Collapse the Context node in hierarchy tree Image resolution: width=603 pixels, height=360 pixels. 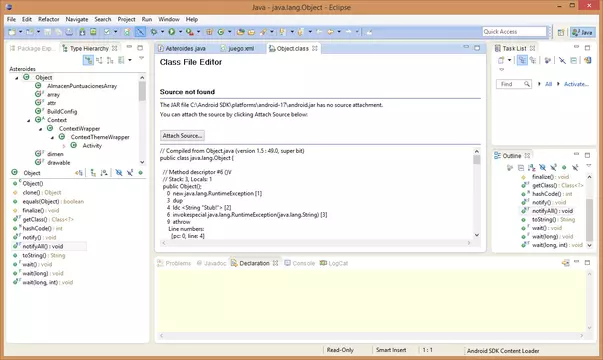pos(28,120)
